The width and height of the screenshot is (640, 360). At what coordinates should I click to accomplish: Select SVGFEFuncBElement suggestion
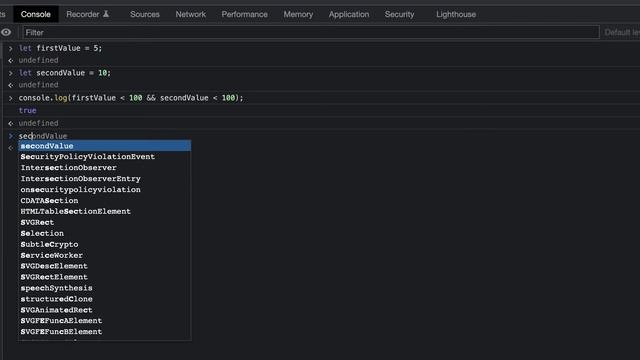104,332
